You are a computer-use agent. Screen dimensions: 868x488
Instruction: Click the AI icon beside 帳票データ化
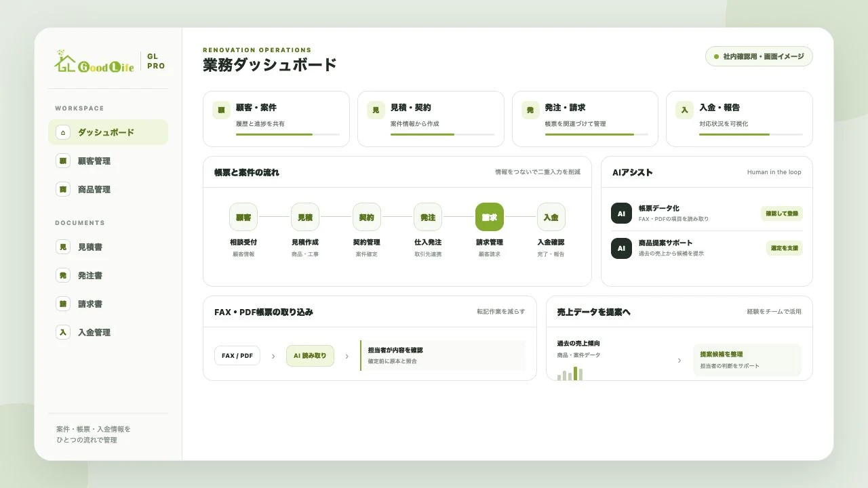(x=621, y=213)
